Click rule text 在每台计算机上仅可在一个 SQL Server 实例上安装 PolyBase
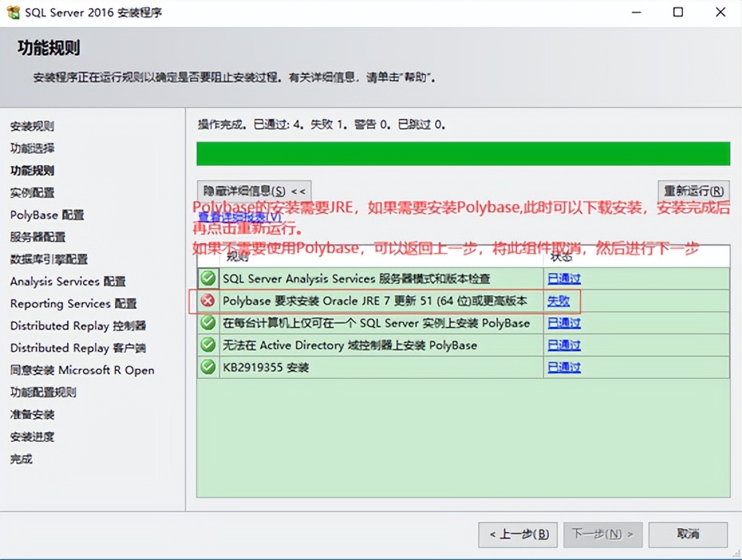 [x=376, y=323]
